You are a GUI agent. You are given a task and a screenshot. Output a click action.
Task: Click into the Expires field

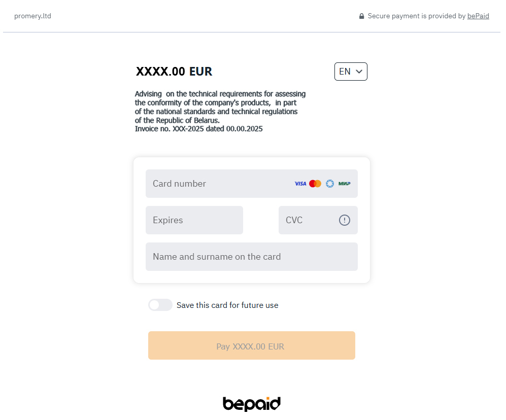pyautogui.click(x=194, y=220)
